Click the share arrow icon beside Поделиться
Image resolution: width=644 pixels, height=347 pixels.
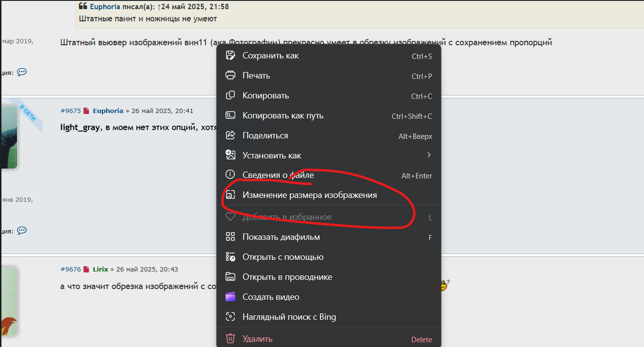230,135
